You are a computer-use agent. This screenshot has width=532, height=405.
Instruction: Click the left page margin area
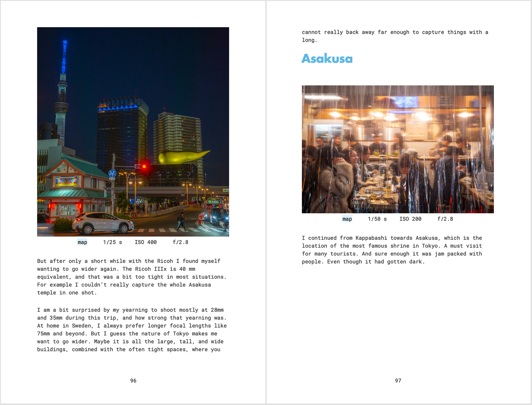(18, 202)
